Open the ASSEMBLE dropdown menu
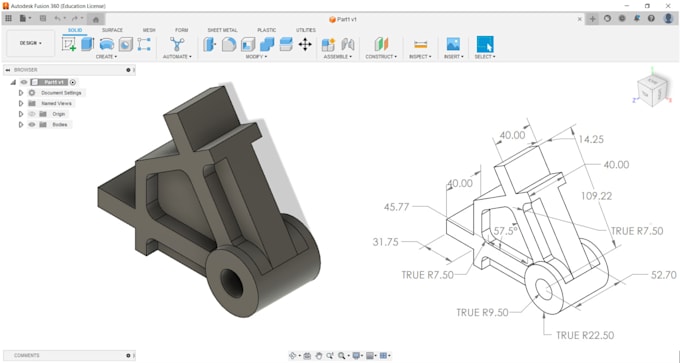The image size is (680, 363). click(x=338, y=57)
